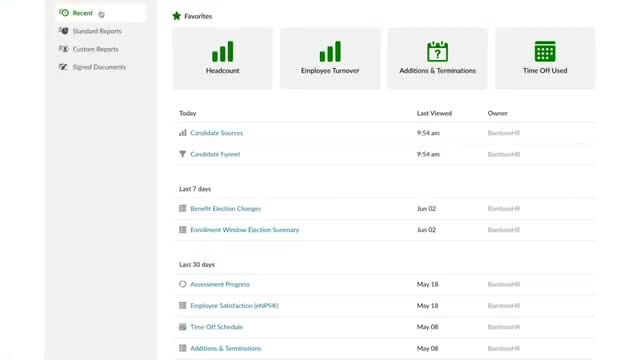This screenshot has width=640, height=360.
Task: Click the Candidate Sources chart icon
Action: pyautogui.click(x=182, y=133)
